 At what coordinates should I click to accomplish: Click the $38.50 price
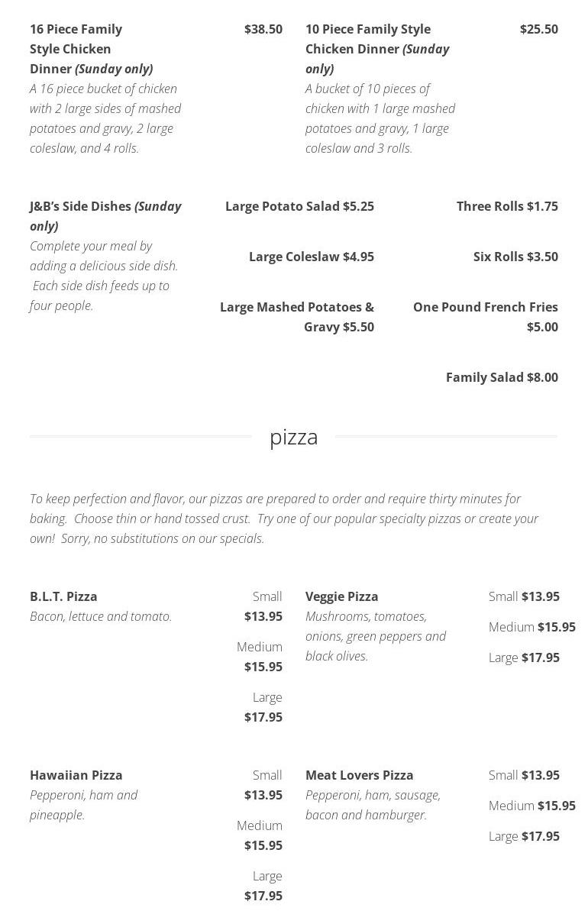point(263,29)
